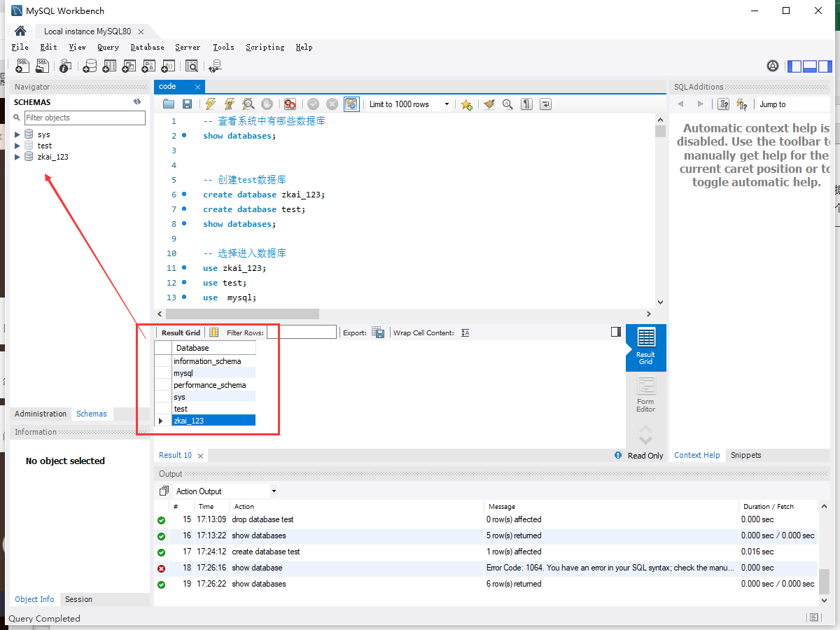Viewport: 840px width, 630px height.
Task: Refresh the schemas list
Action: 138,102
